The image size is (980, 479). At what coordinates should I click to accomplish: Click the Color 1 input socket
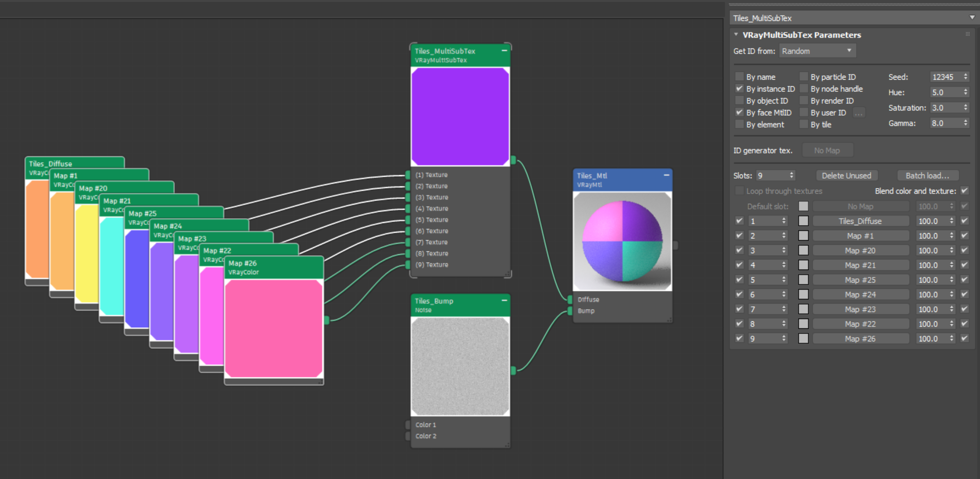tap(408, 424)
